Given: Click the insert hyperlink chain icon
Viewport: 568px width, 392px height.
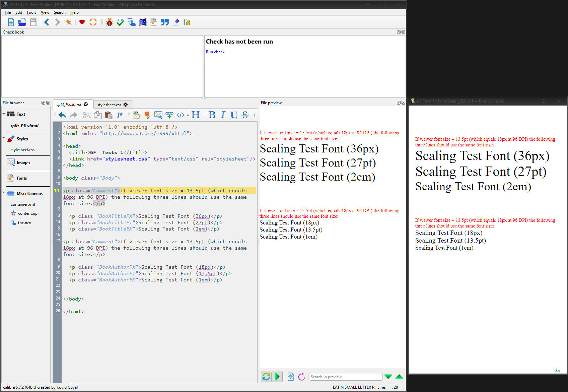Looking at the screenshot, I should click(169, 115).
